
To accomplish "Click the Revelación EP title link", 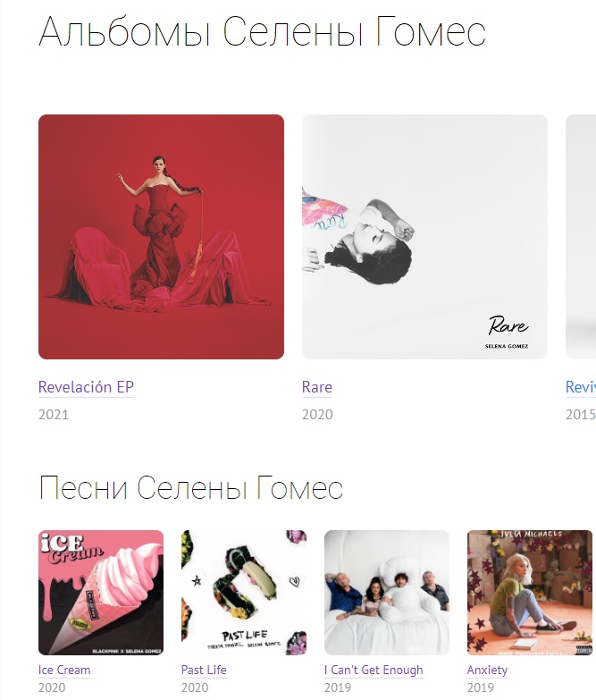I will pyautogui.click(x=86, y=387).
